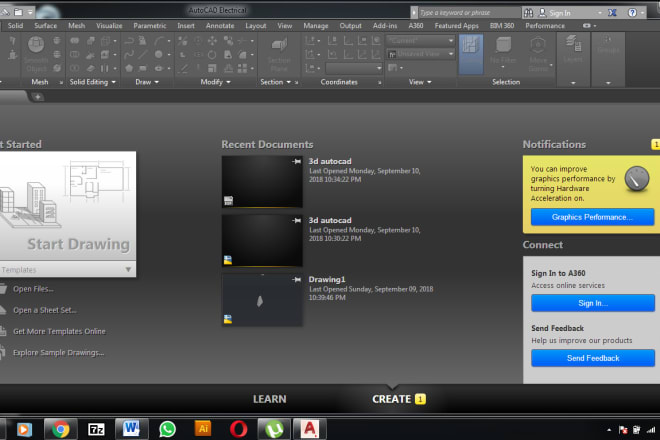Open the Groups panel icon
660x440 pixels.
pos(608,40)
